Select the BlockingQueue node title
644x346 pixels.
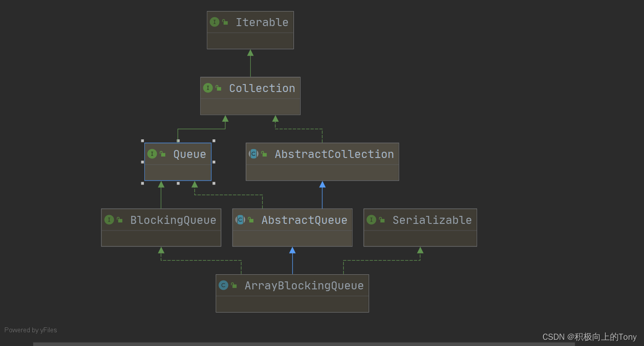173,219
